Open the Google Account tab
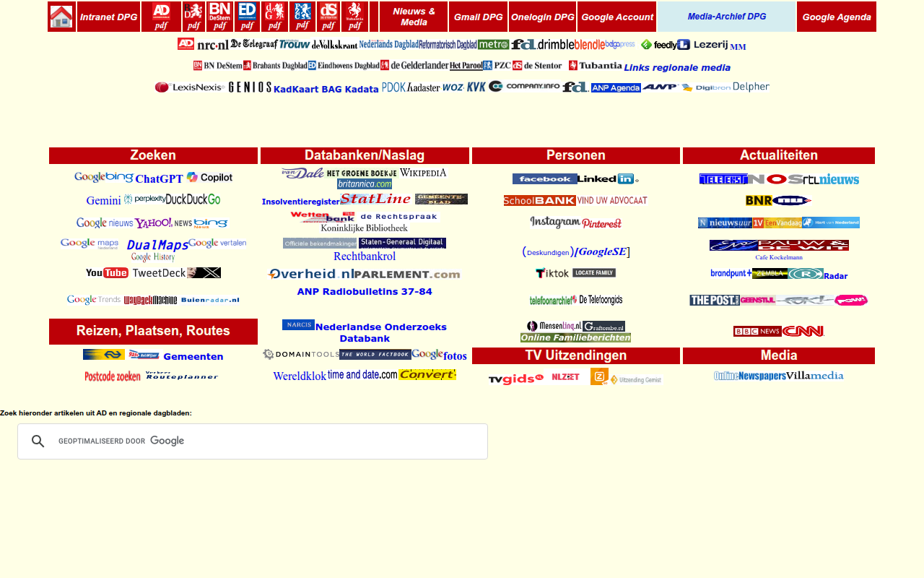The height and width of the screenshot is (578, 924). click(x=617, y=17)
